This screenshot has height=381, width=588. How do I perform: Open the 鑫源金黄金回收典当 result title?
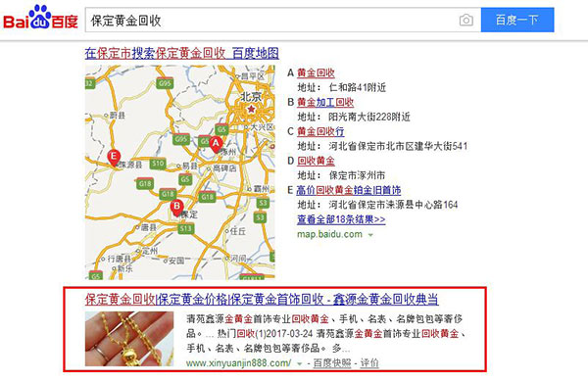[x=262, y=300]
